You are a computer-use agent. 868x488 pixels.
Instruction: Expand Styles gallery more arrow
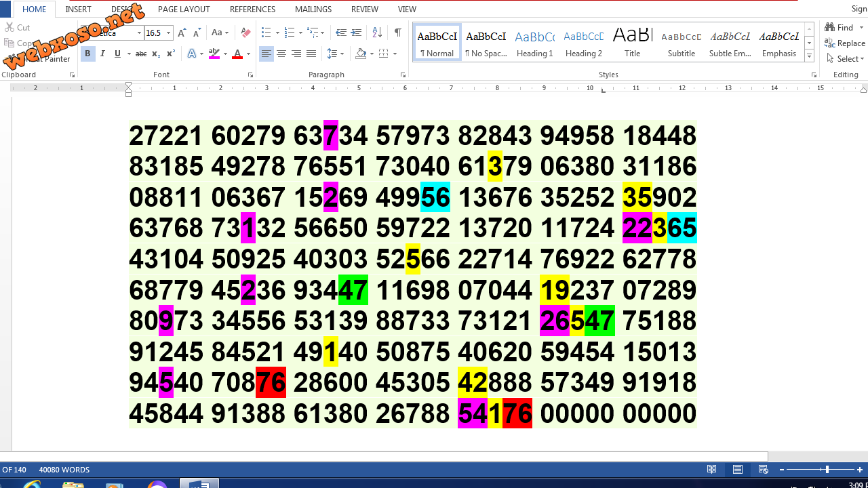tap(809, 57)
